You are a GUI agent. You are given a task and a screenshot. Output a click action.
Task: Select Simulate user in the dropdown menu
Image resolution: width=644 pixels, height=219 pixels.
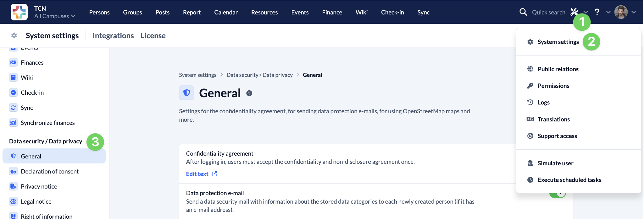pyautogui.click(x=555, y=163)
